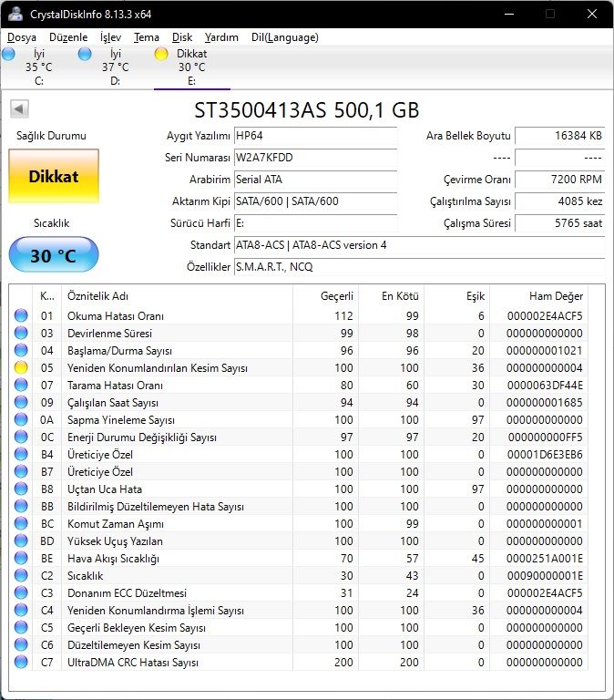
Task: Click the 30 °C temperature button
Action: [54, 255]
